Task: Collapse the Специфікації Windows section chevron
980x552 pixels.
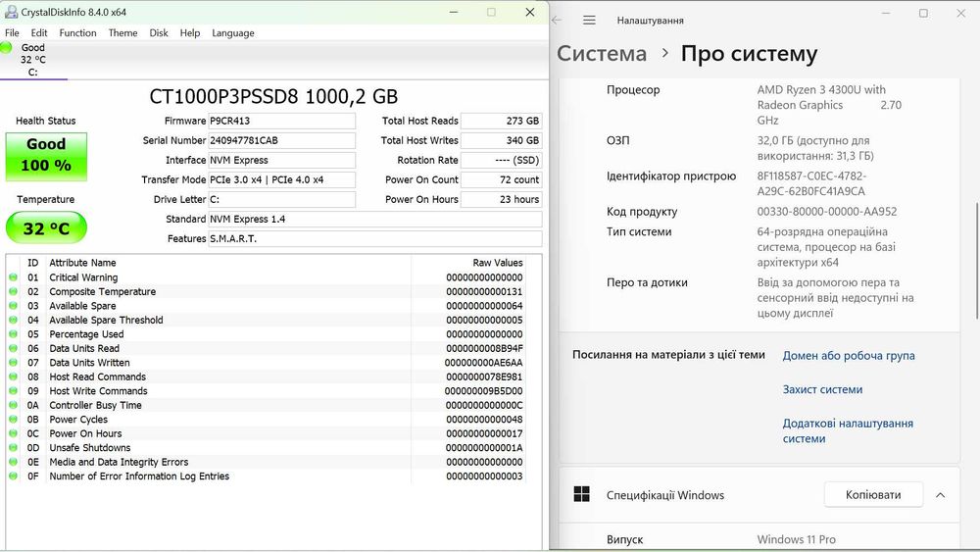Action: (x=940, y=495)
